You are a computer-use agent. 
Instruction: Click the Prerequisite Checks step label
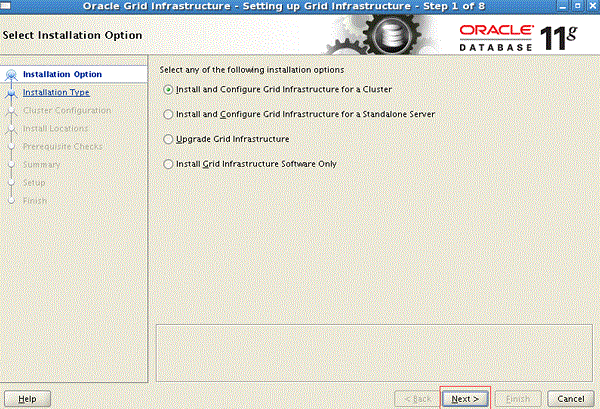coord(63,147)
